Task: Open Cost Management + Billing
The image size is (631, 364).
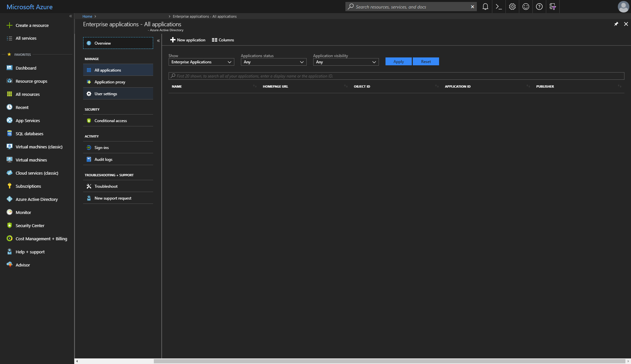Action: 41,239
